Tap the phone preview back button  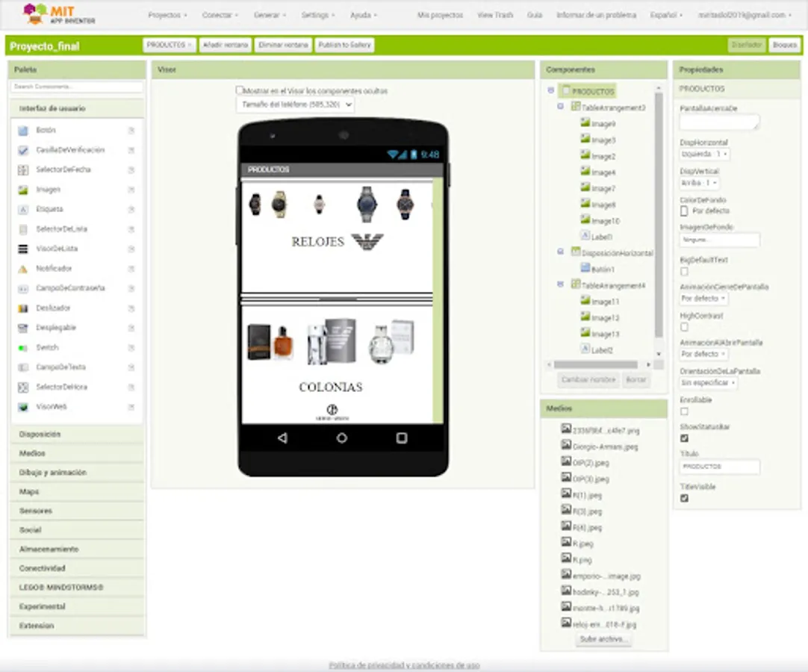(x=282, y=438)
